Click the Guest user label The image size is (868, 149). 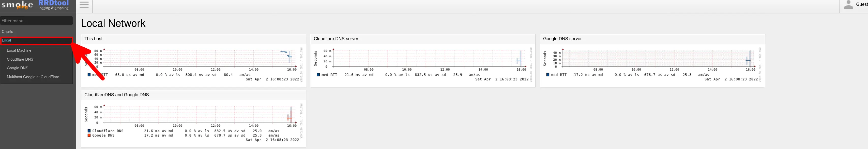coord(862,4)
